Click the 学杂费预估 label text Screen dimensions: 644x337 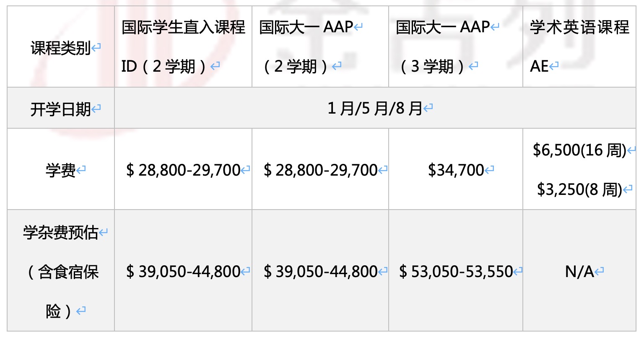pyautogui.click(x=61, y=232)
